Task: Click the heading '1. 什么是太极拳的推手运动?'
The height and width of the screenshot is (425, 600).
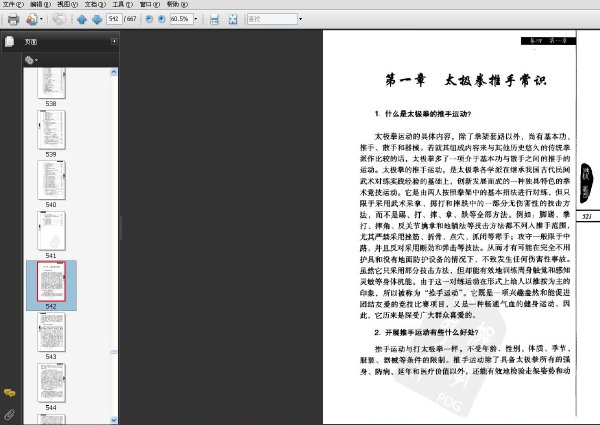Action: click(x=422, y=114)
